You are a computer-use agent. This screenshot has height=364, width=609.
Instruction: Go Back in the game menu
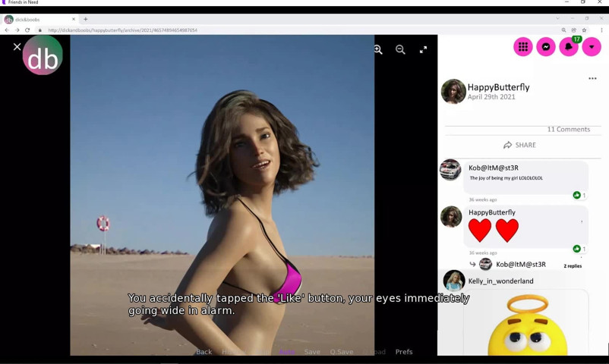204,352
